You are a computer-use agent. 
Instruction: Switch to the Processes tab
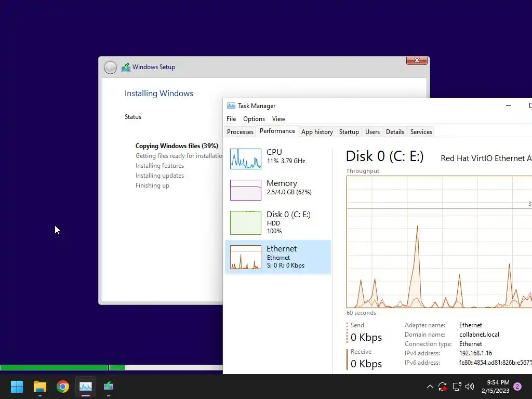(240, 132)
